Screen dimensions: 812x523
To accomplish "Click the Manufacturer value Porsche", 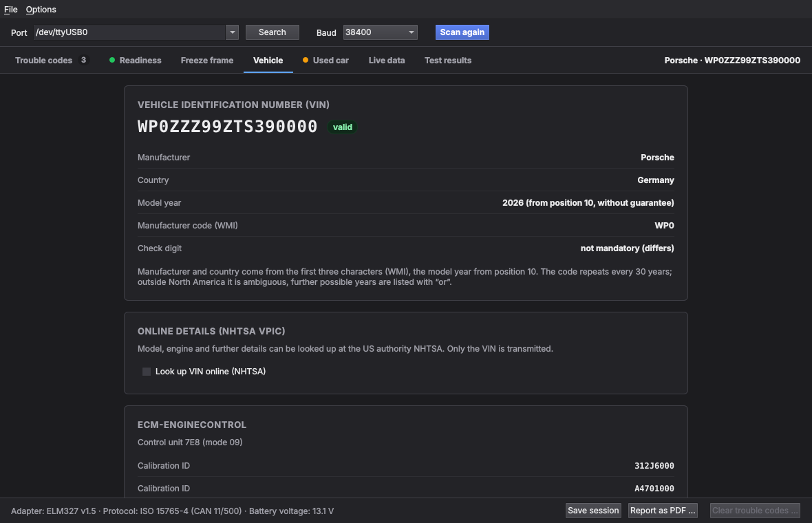I will [657, 158].
